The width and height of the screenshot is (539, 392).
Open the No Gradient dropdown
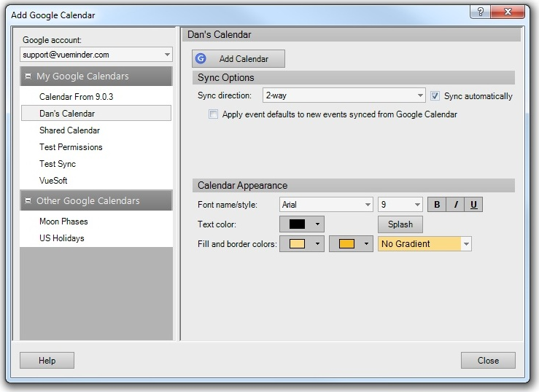[x=466, y=244]
